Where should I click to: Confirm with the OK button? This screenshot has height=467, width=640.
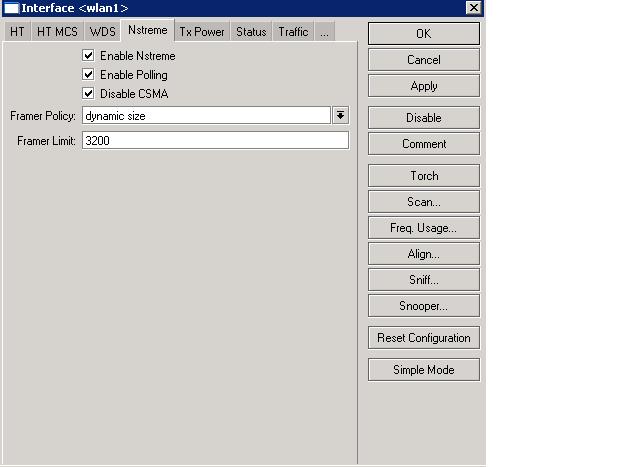point(424,33)
